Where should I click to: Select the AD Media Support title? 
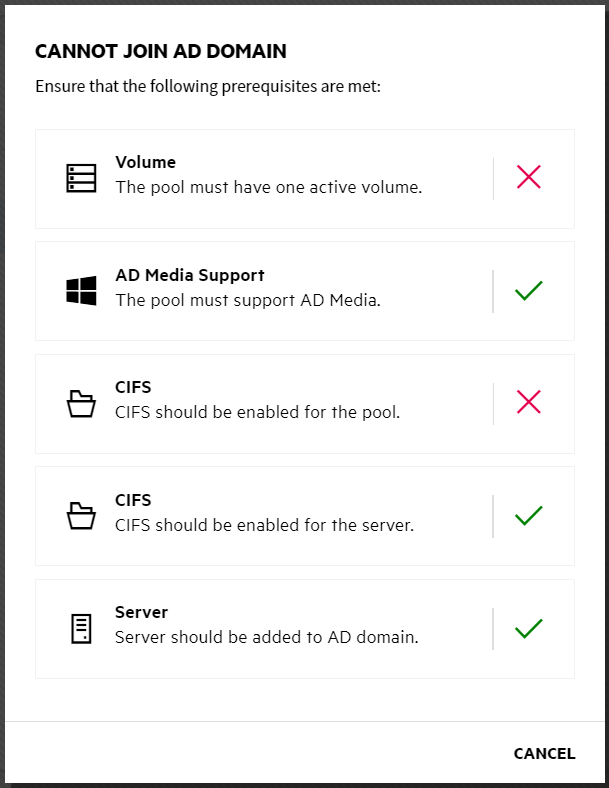pos(189,275)
